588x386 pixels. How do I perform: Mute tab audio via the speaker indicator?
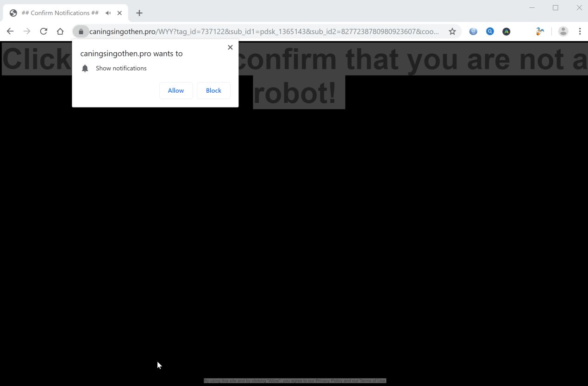(x=107, y=13)
